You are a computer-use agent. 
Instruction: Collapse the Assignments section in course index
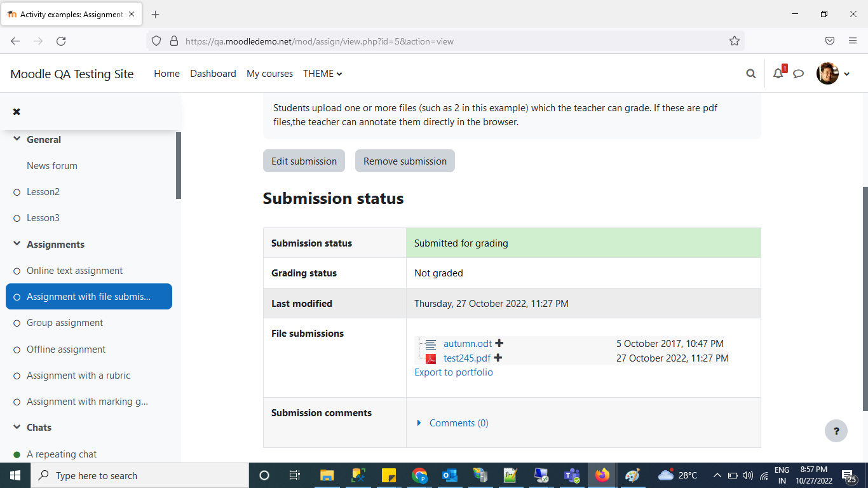17,244
